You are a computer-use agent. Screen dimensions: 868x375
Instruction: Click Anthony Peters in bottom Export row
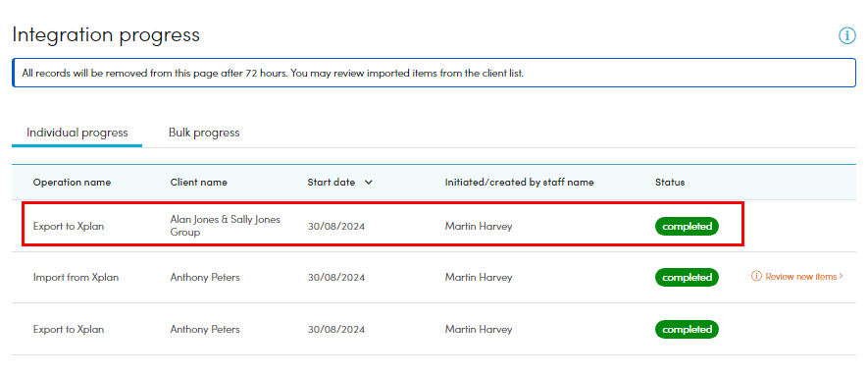pos(205,330)
